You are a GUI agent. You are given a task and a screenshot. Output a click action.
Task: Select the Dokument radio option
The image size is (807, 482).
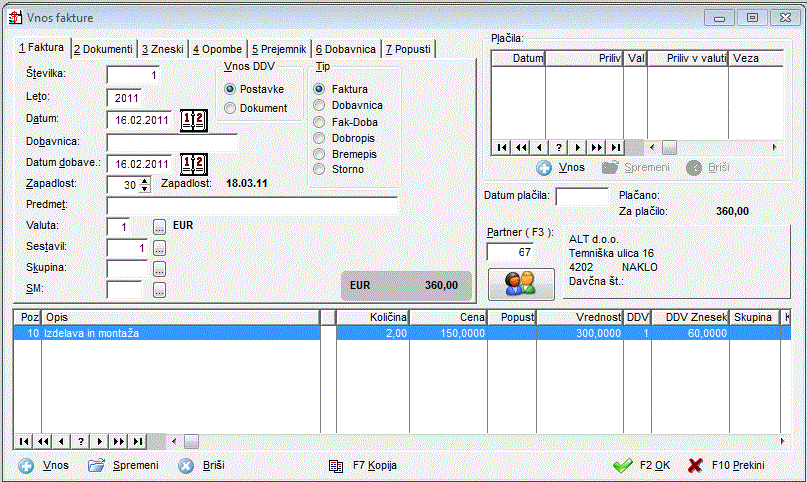[231, 108]
